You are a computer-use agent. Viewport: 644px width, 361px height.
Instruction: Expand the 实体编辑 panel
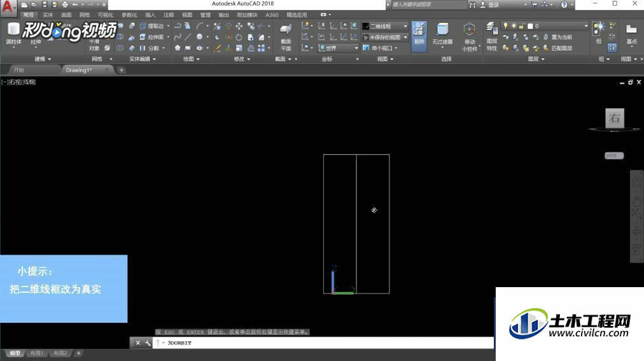[143, 59]
